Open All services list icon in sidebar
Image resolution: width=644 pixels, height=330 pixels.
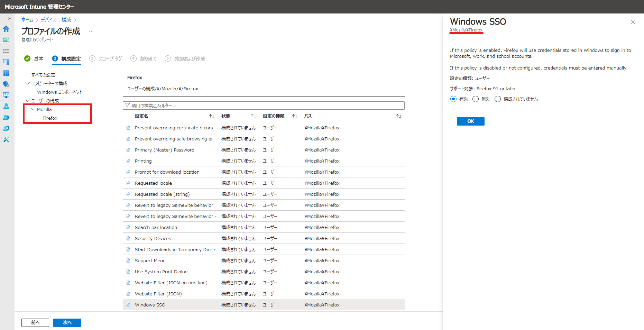pyautogui.click(x=6, y=51)
